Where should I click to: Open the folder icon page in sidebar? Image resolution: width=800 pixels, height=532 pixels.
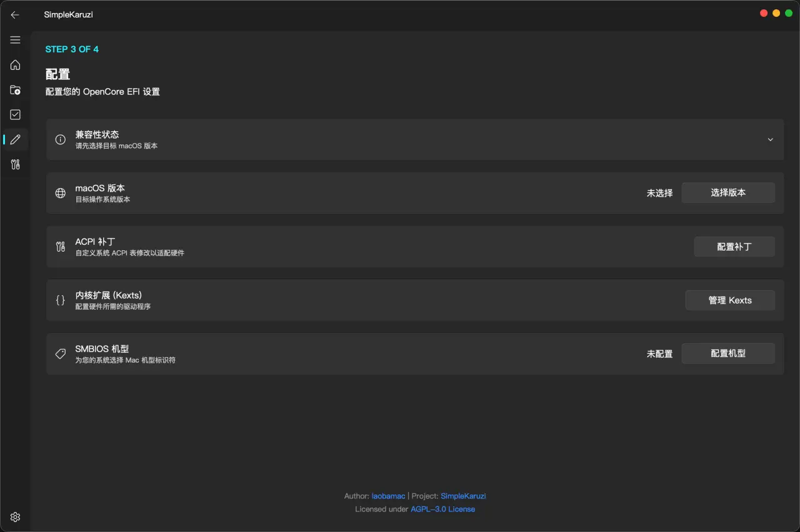click(x=15, y=90)
